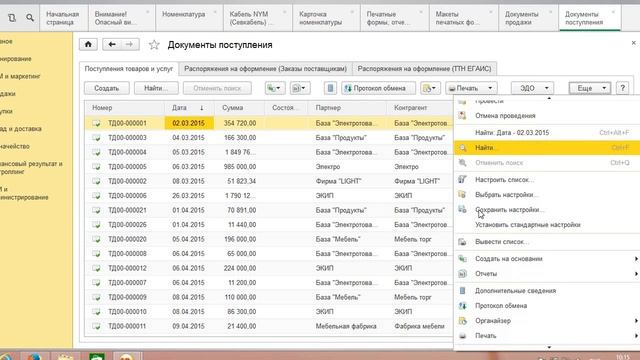Sort by the Номер column header
This screenshot has width=640, height=360.
pos(124,108)
